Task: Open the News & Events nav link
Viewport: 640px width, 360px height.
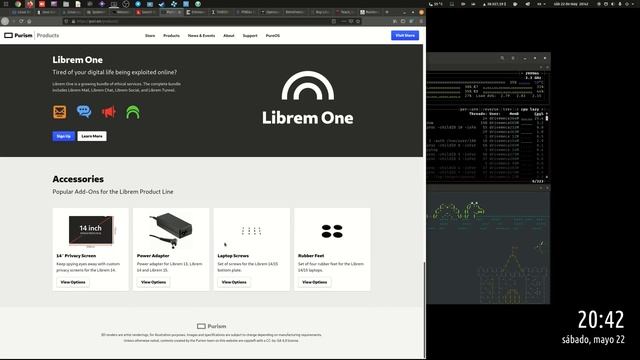Action: pos(201,36)
